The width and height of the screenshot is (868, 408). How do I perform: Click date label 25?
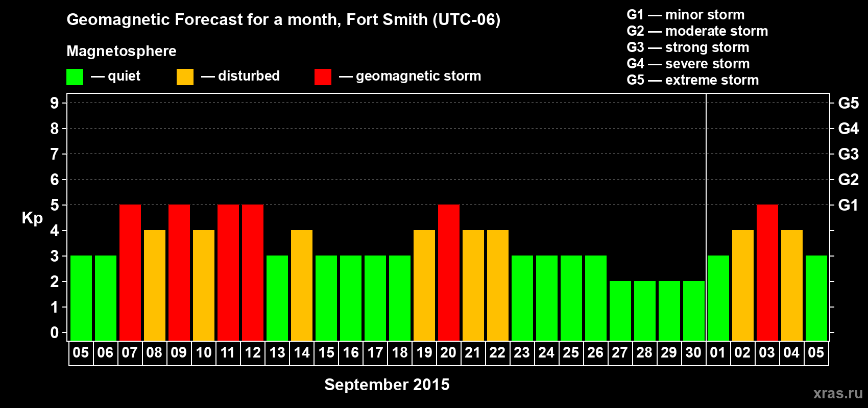[571, 352]
